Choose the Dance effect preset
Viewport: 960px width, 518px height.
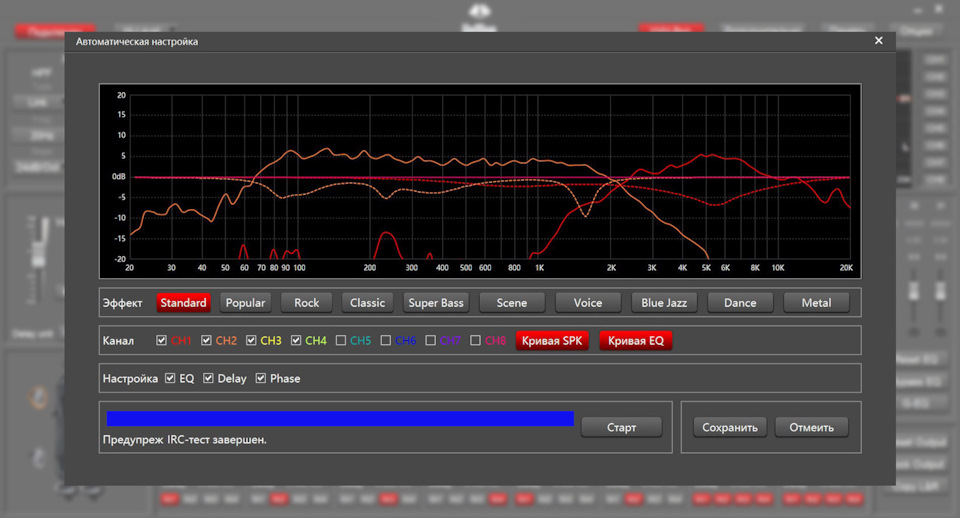click(740, 302)
